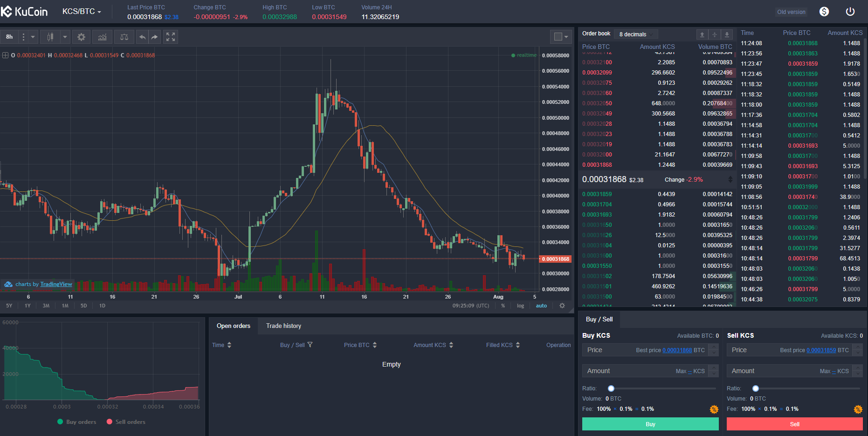Select the bid price 0.00031550 row

coord(657,266)
